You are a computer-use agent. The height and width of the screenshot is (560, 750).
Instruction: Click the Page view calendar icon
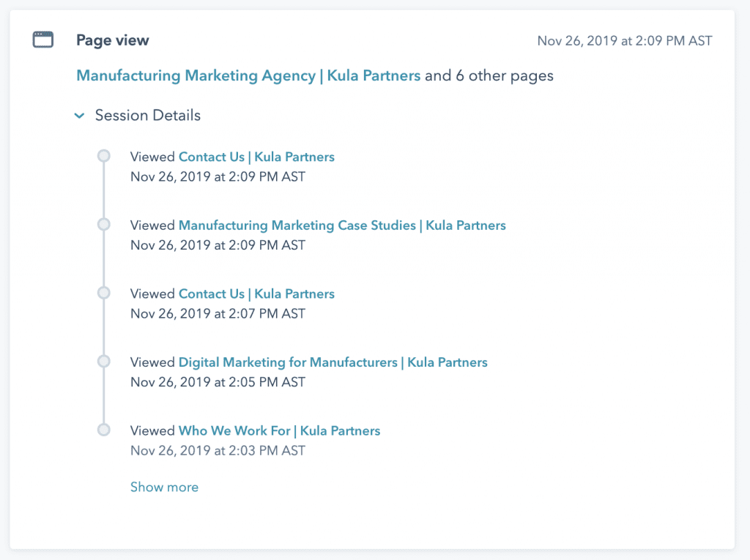(x=43, y=40)
